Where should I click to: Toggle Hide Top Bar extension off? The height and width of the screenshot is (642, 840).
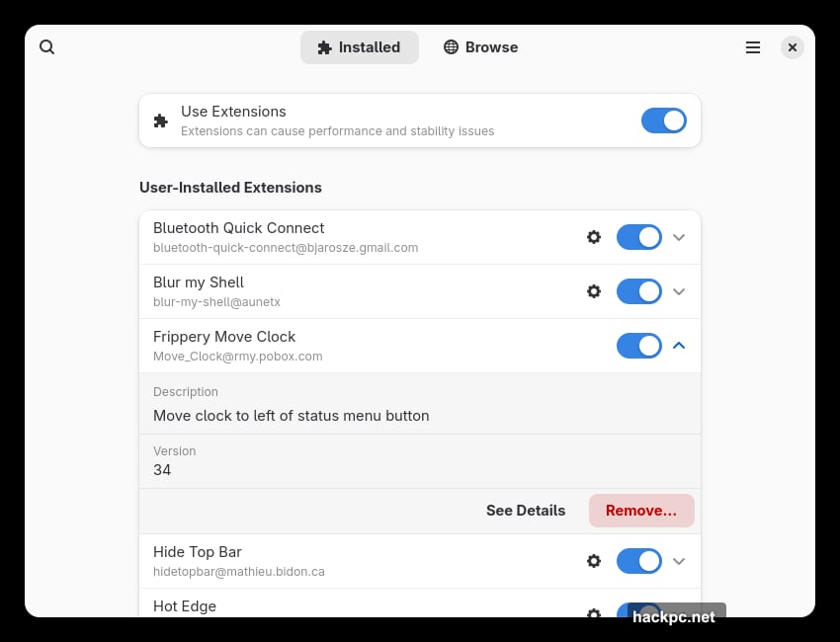[638, 561]
